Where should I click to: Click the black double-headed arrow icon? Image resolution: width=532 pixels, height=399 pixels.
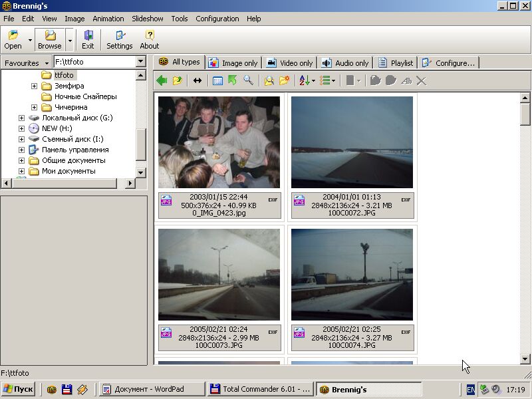point(197,80)
